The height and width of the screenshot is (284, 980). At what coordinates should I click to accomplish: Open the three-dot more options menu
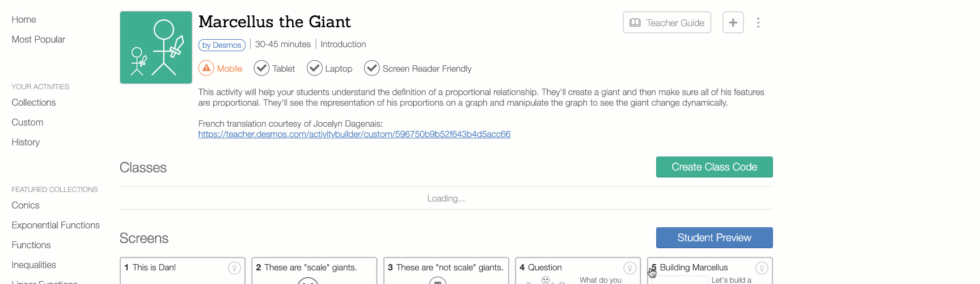click(x=758, y=23)
